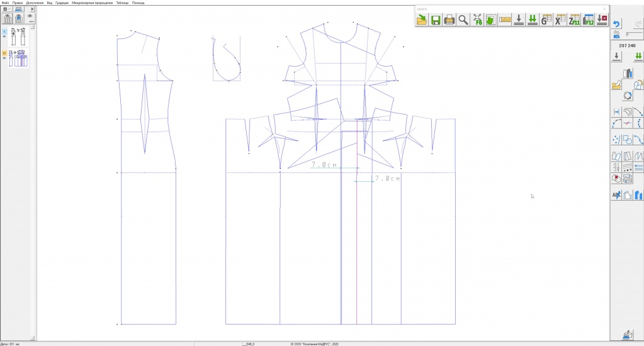644x346 pixels.
Task: Click the F6 fit-to-view icon
Action: [x=477, y=20]
